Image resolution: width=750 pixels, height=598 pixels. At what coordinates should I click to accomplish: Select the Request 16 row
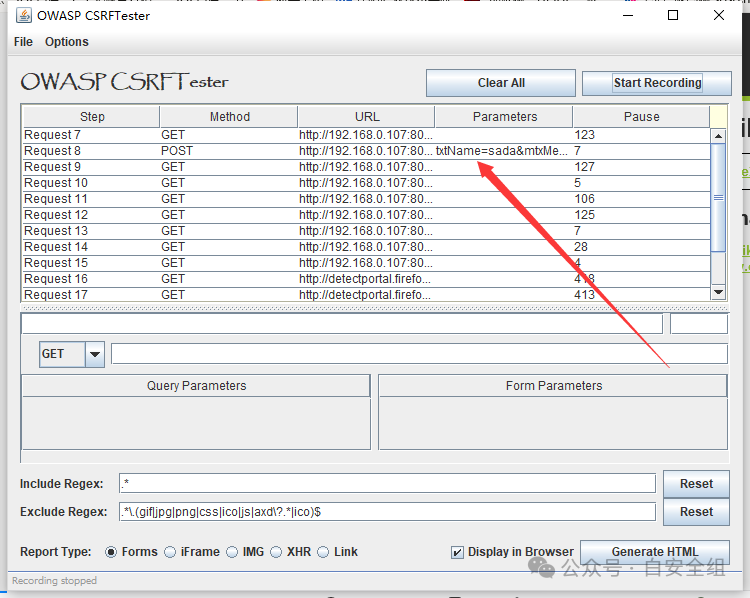pos(366,279)
